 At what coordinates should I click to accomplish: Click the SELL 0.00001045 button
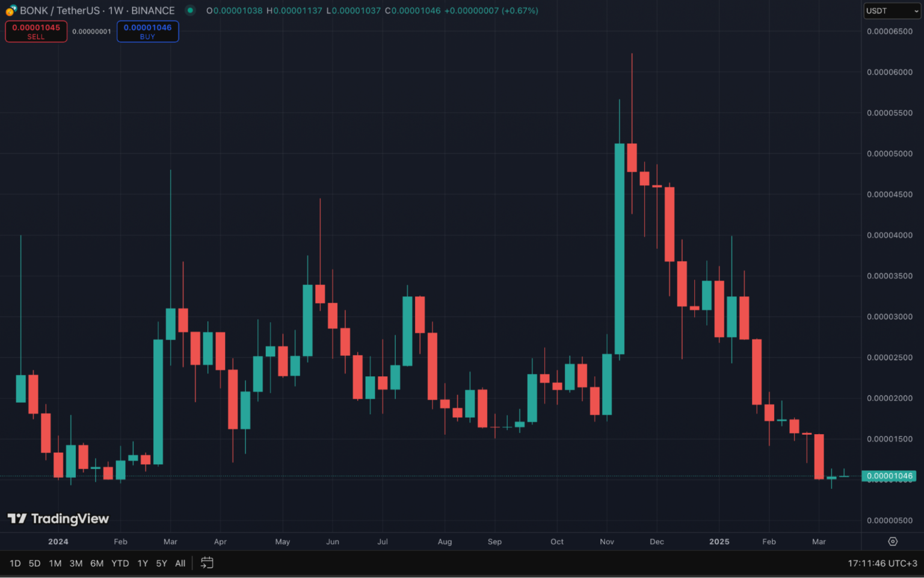click(36, 31)
